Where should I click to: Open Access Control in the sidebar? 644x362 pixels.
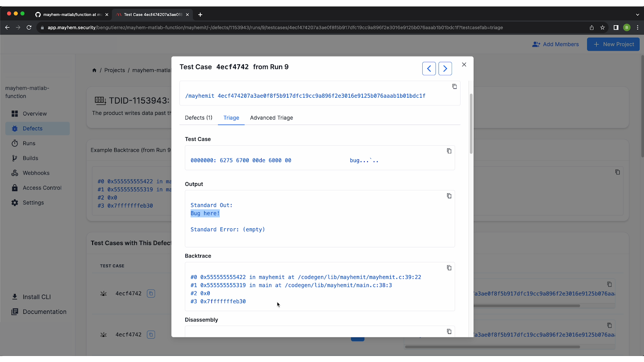pyautogui.click(x=37, y=188)
